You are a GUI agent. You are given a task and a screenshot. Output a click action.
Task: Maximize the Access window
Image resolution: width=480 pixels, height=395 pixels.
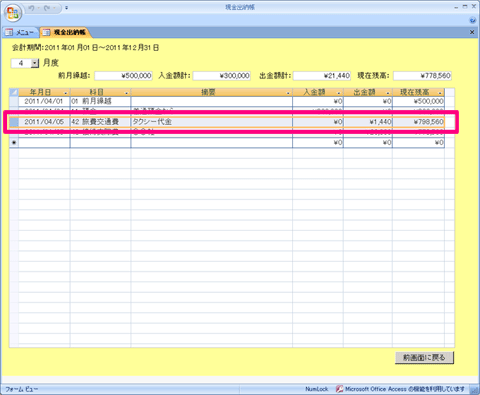click(465, 6)
